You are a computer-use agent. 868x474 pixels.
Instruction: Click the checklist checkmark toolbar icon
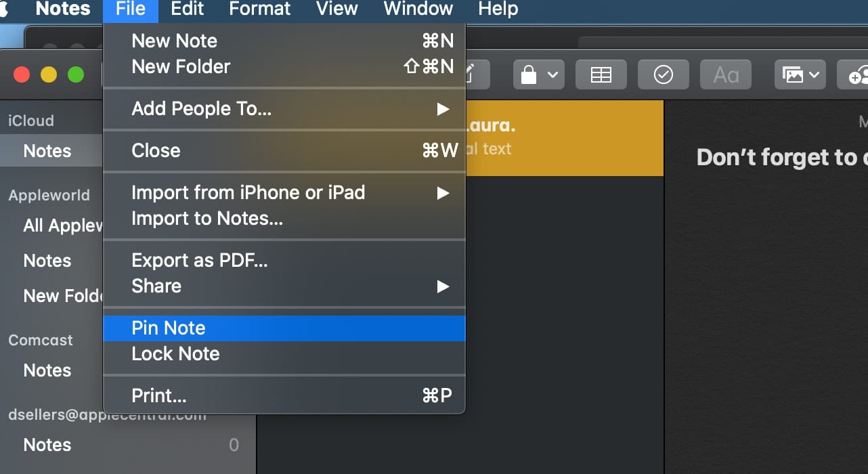(663, 74)
